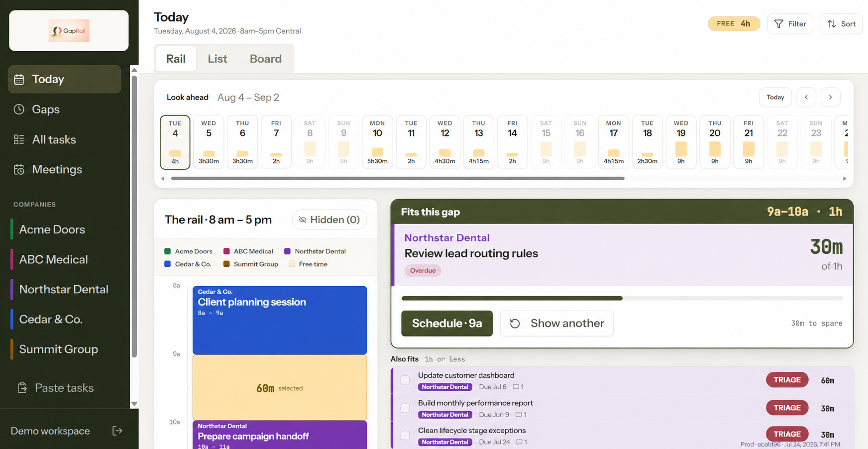Check the Update customer dashboard task

click(405, 380)
